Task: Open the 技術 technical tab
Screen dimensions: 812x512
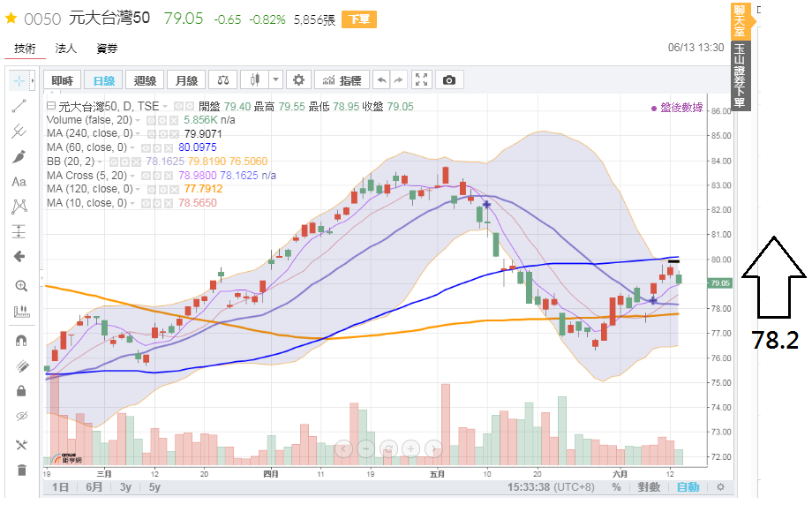Action: tap(25, 49)
